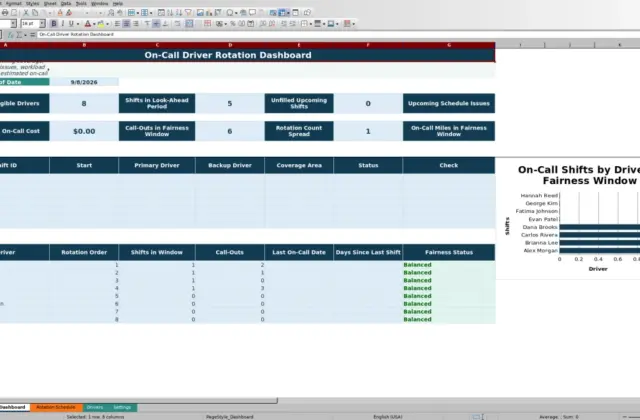Open the font name dropdown arrow
The height and width of the screenshot is (420, 640).
pyautogui.click(x=13, y=24)
